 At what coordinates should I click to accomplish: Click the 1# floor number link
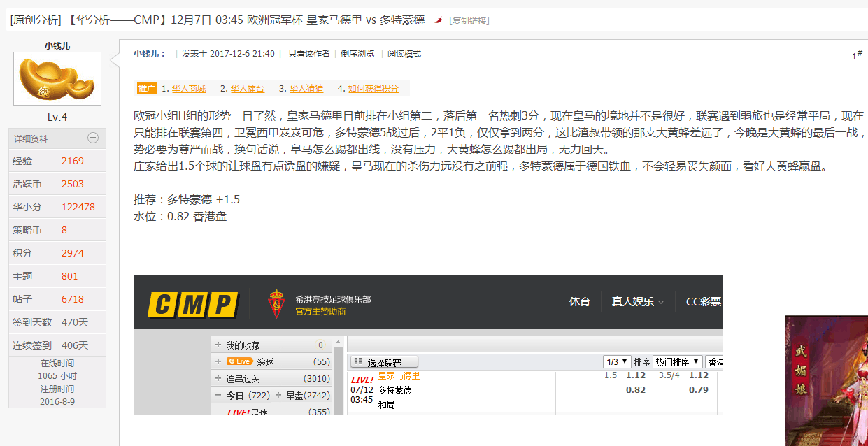(x=857, y=55)
